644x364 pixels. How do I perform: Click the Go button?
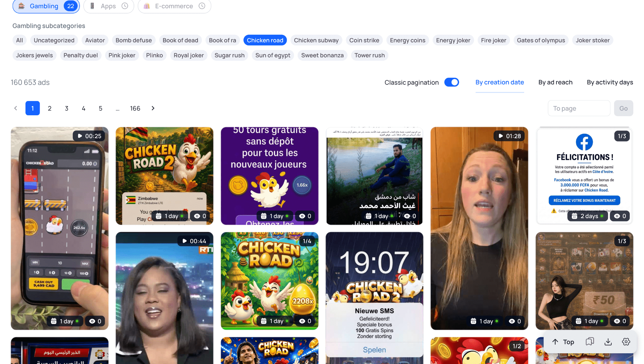coord(624,108)
